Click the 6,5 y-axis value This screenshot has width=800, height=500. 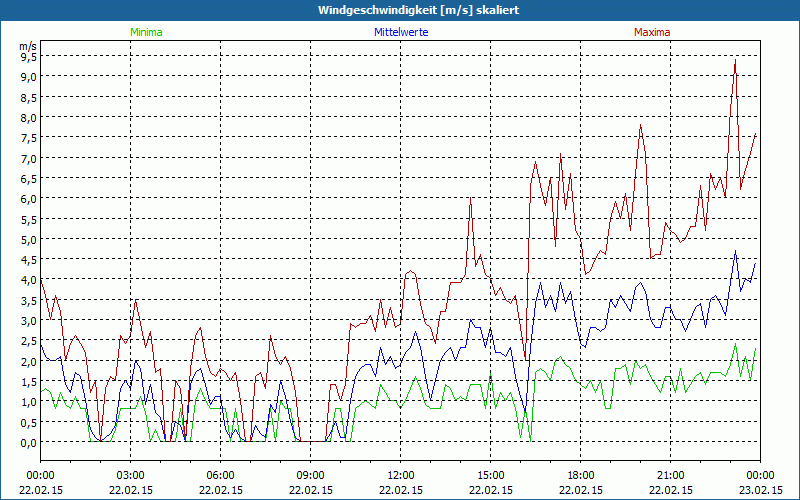point(28,179)
